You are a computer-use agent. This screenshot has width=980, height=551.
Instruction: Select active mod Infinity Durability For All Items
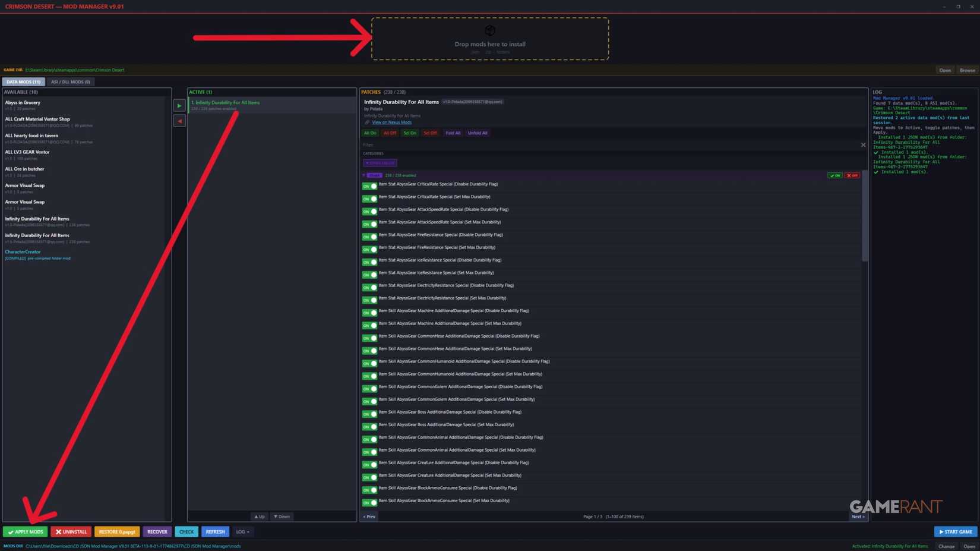(272, 105)
